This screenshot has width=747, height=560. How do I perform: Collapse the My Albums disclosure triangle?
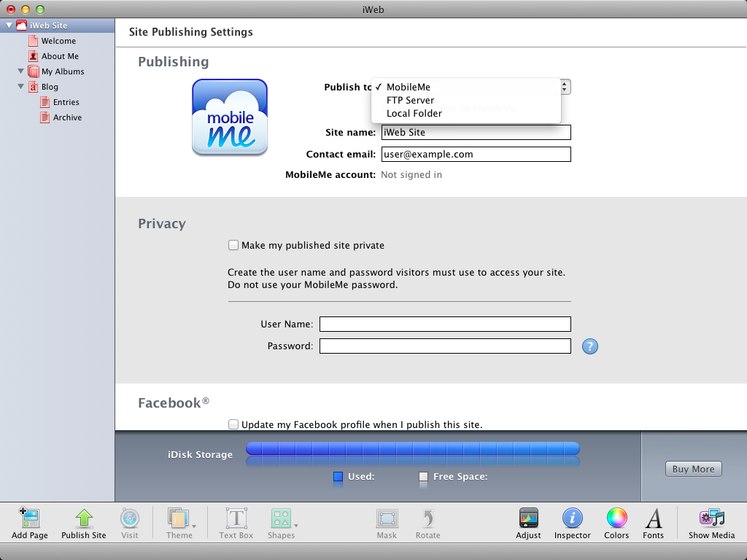[x=21, y=71]
